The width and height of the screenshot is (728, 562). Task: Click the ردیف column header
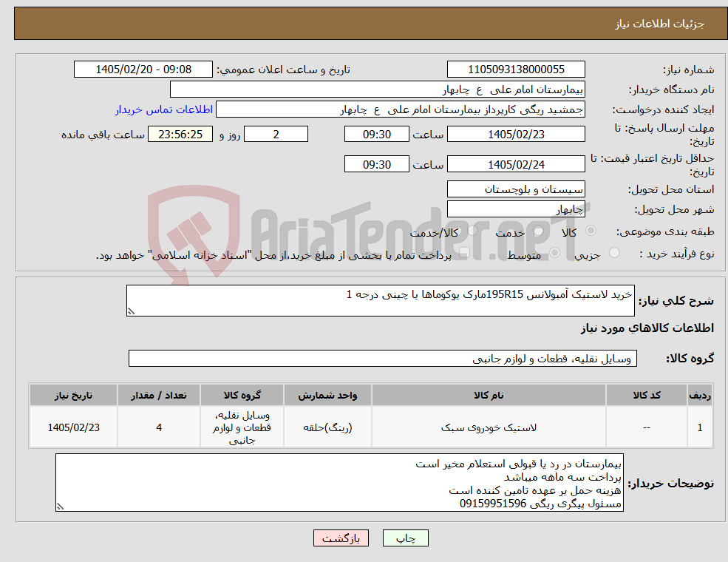click(x=700, y=396)
